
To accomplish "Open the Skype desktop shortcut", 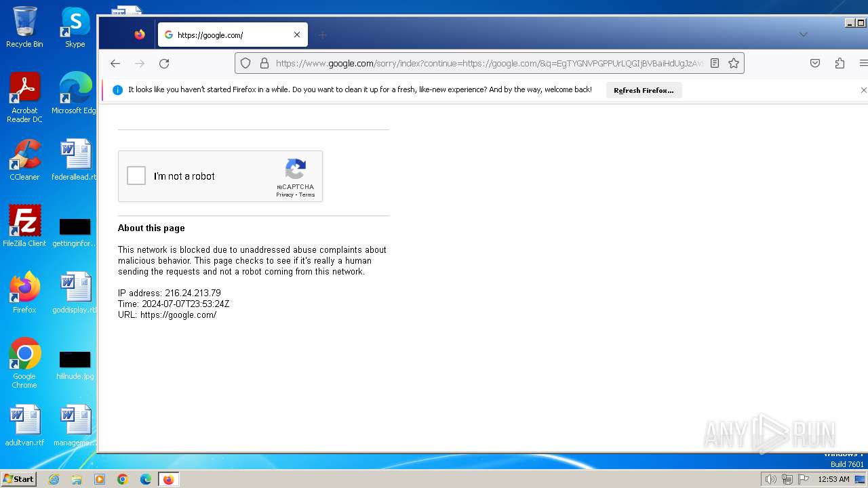I will pyautogui.click(x=75, y=27).
